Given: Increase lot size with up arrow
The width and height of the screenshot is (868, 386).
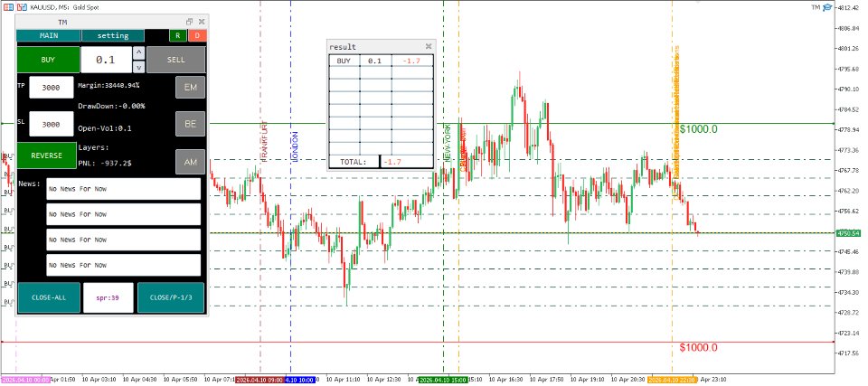Looking at the screenshot, I should tap(139, 52).
